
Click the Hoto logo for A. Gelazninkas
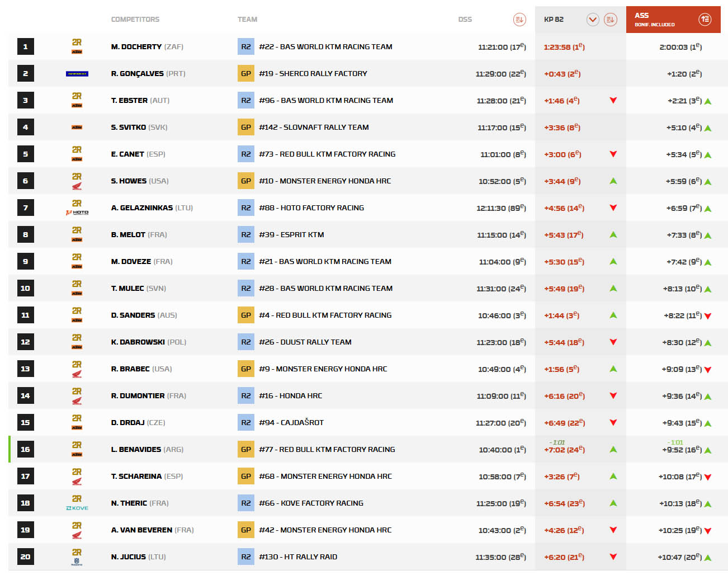click(77, 213)
